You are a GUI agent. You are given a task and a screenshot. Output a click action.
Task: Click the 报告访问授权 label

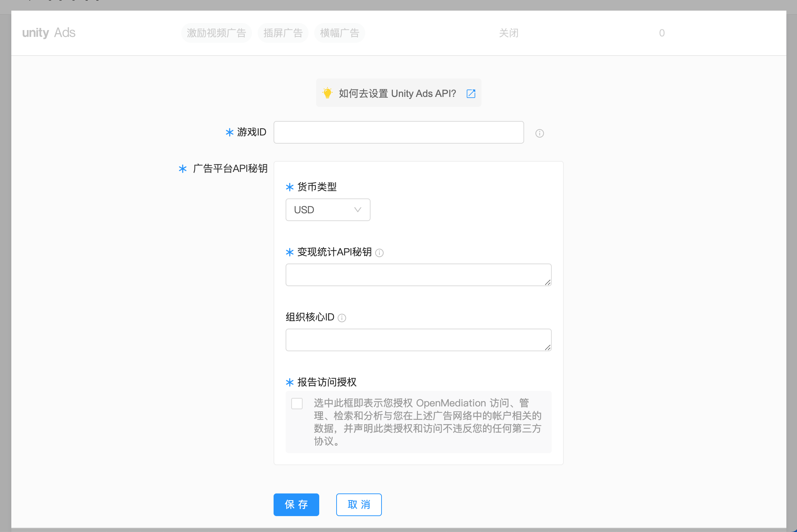327,382
